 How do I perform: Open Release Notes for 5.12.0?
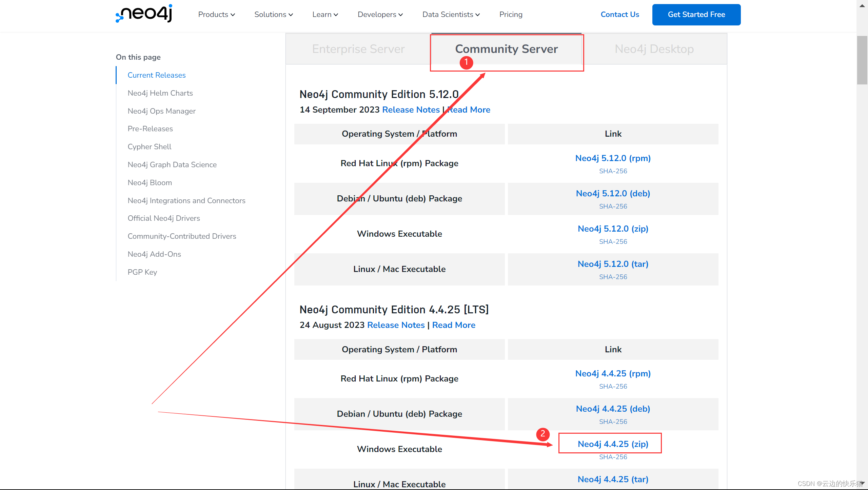click(x=411, y=110)
